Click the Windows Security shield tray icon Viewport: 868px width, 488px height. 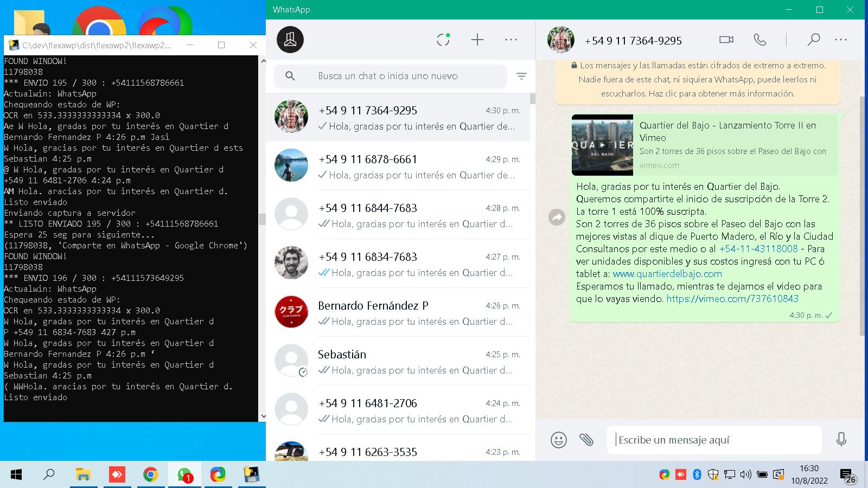(x=713, y=475)
